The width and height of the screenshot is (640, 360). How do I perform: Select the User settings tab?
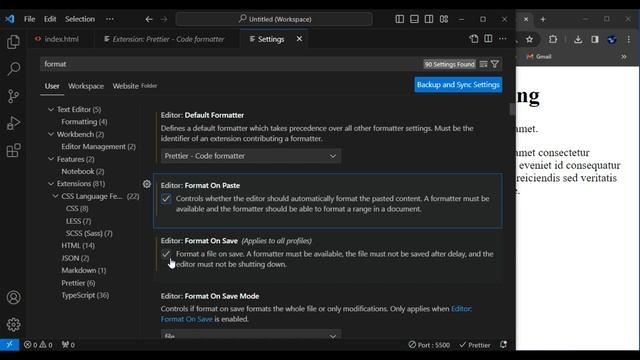[x=52, y=86]
